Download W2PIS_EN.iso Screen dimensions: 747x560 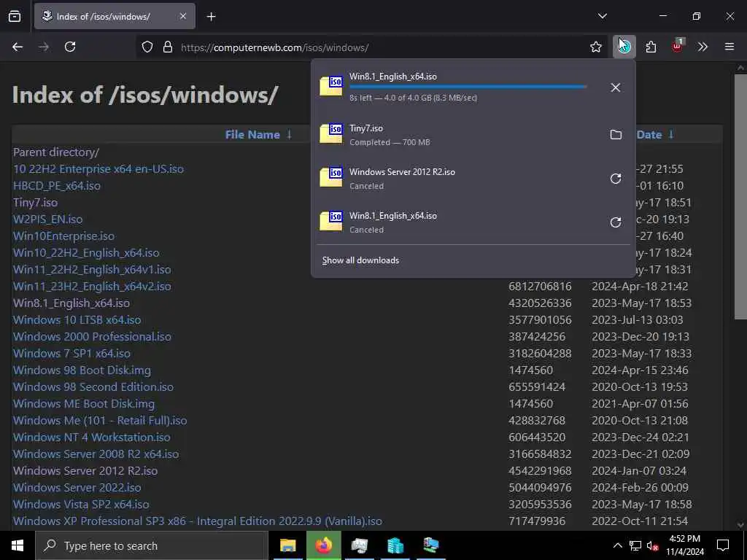47,219
